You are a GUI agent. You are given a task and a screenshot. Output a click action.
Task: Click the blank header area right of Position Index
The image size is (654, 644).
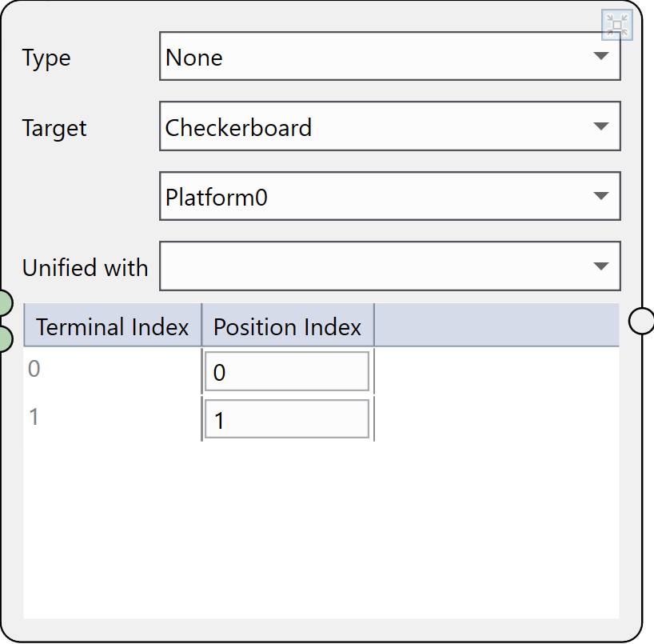click(496, 326)
